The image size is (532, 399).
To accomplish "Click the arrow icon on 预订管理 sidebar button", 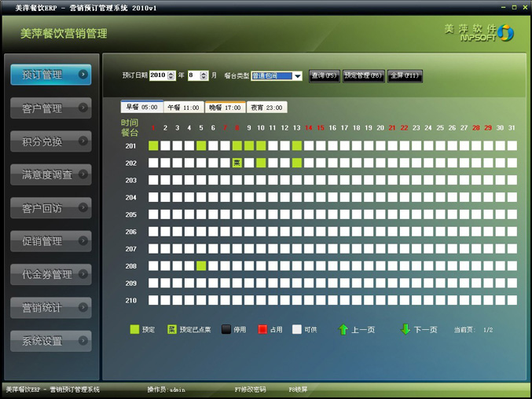I will [x=83, y=75].
